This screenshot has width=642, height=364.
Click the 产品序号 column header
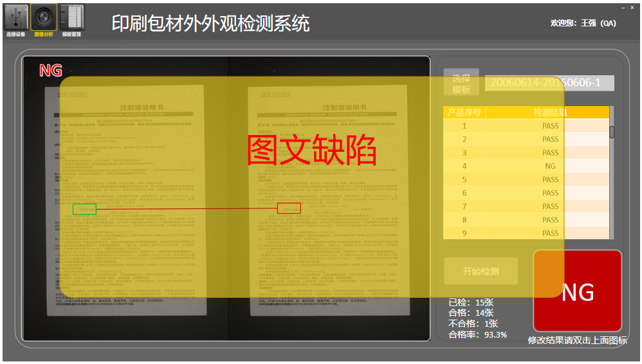coord(464,113)
